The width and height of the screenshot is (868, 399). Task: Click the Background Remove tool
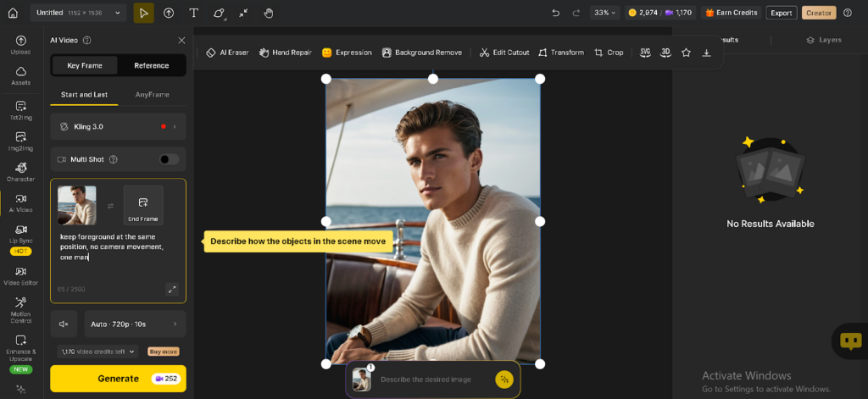click(x=421, y=53)
